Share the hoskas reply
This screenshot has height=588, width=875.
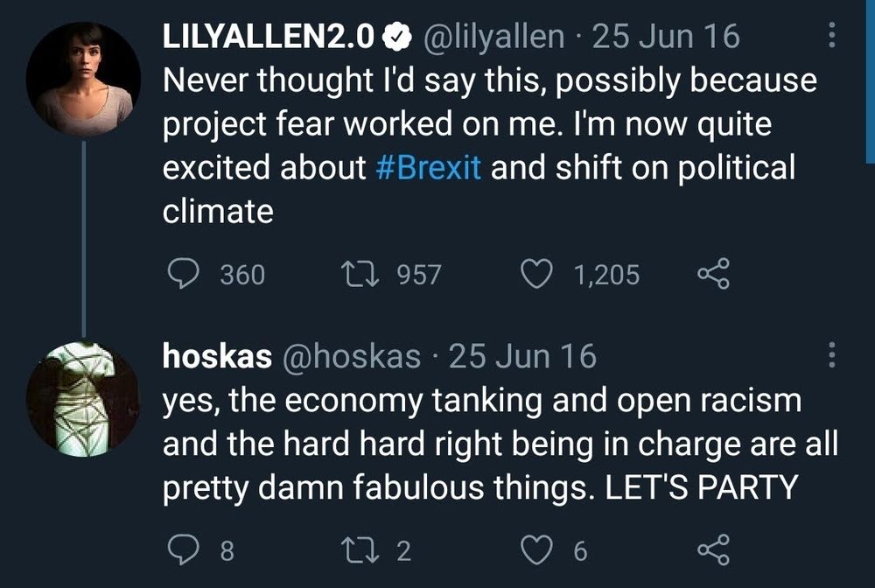click(x=712, y=549)
